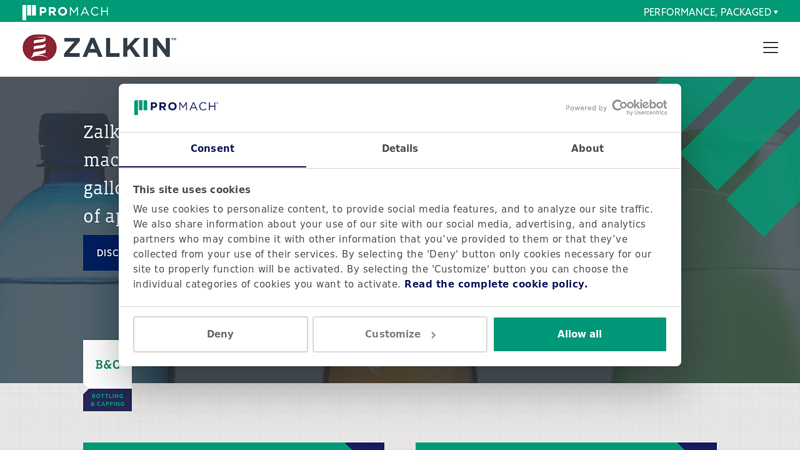
Task: Click the arrow icon on the Customize button
Action: (433, 335)
